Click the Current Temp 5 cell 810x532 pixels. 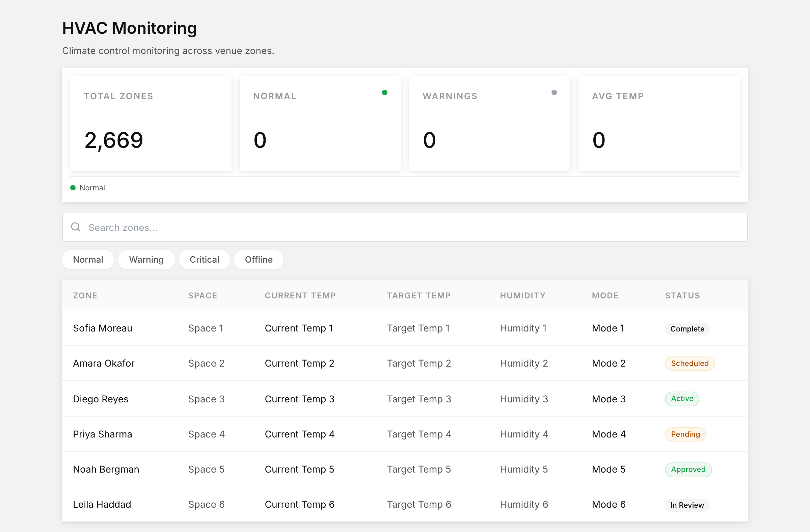tap(299, 469)
